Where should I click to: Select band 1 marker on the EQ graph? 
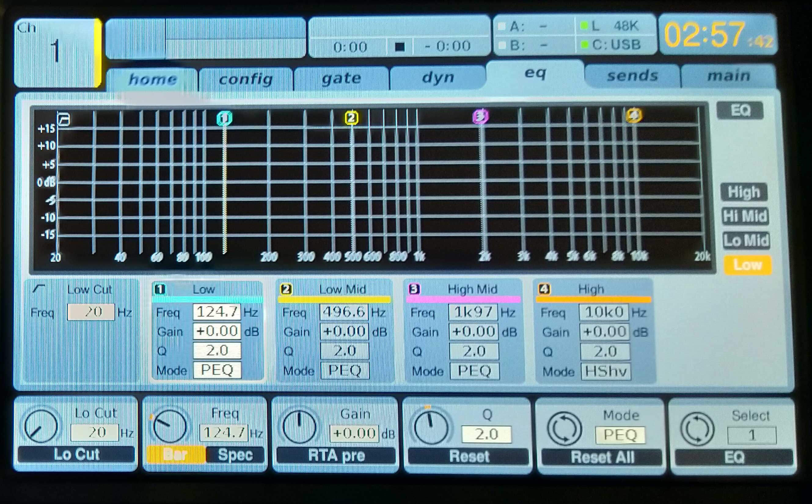tap(224, 118)
